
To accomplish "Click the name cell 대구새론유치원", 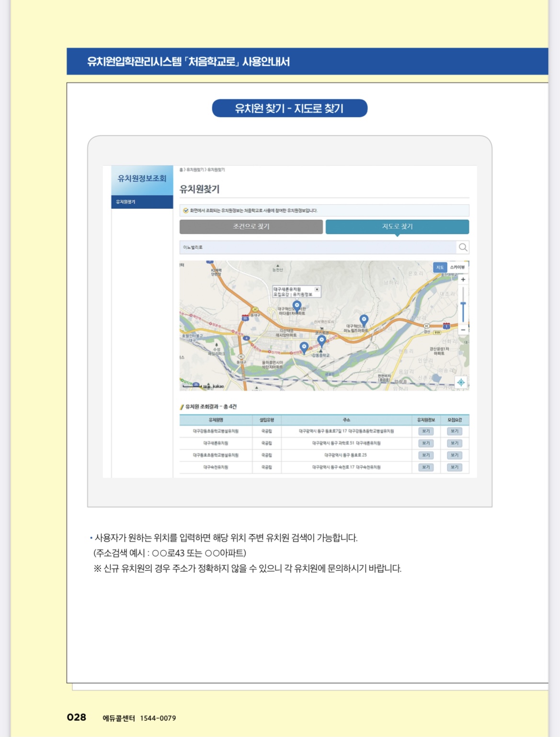I will 216,443.
